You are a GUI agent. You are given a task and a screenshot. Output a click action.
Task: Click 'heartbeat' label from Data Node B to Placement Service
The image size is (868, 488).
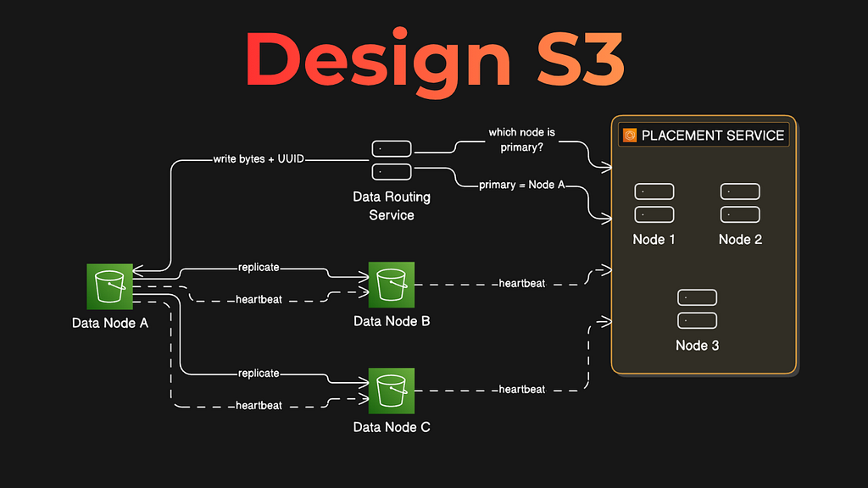[x=521, y=284]
